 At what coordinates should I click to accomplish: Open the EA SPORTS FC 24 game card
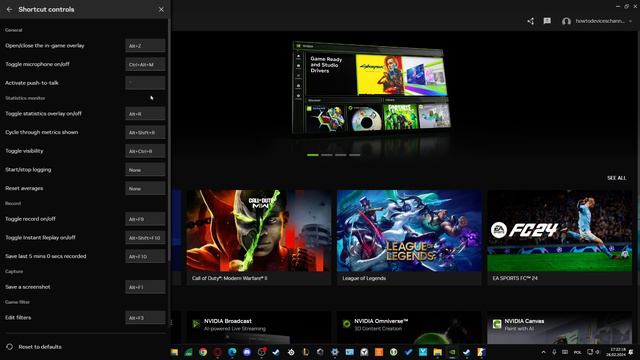tap(560, 237)
